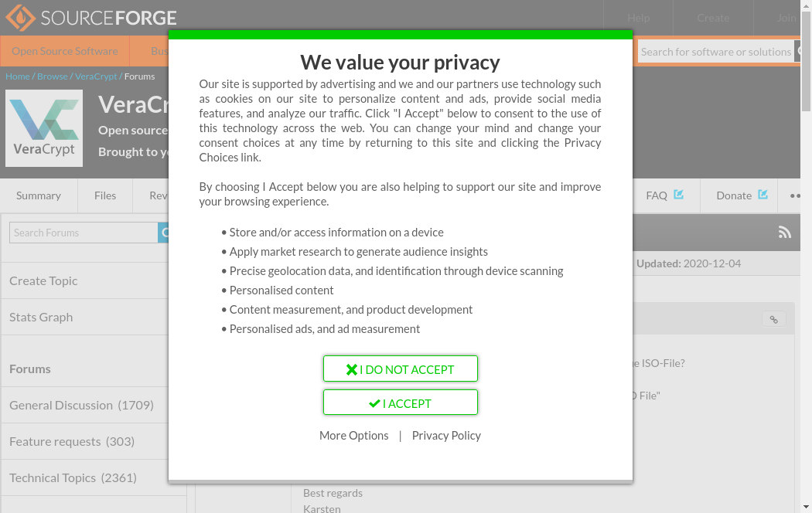Click the Search Forums input field

click(x=84, y=233)
